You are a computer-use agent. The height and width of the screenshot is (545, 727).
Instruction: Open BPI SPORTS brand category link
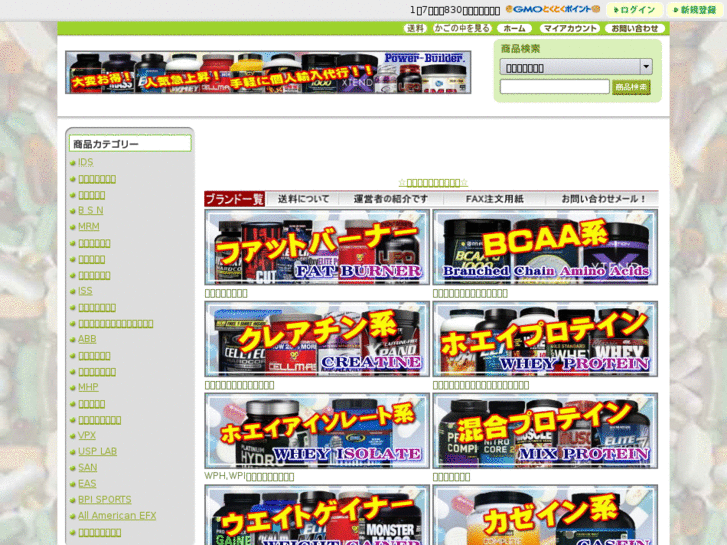[x=105, y=500]
